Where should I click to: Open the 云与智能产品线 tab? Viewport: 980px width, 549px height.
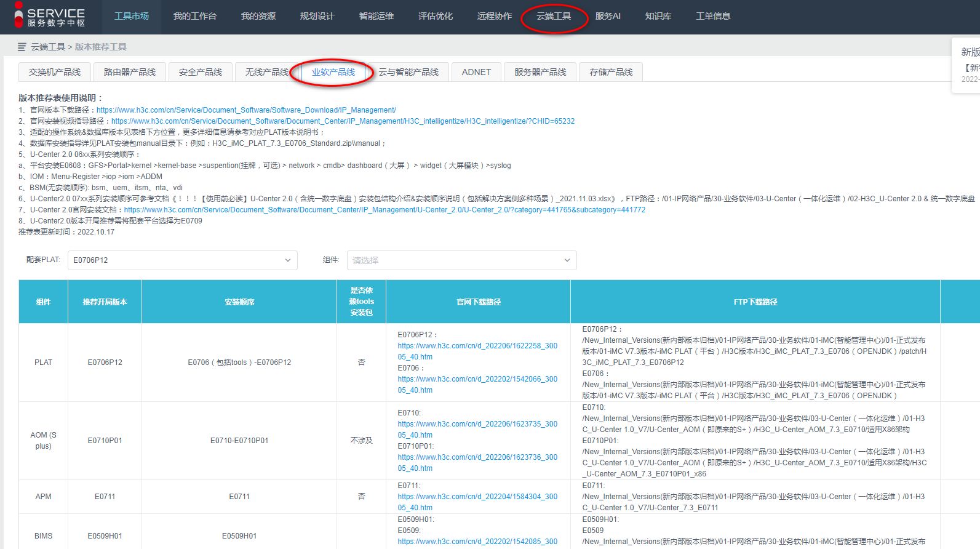(408, 72)
